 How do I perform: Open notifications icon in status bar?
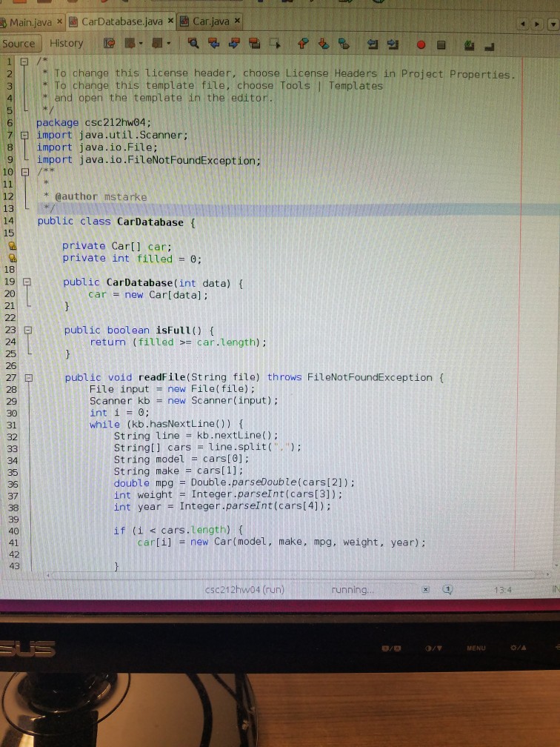pyautogui.click(x=447, y=590)
